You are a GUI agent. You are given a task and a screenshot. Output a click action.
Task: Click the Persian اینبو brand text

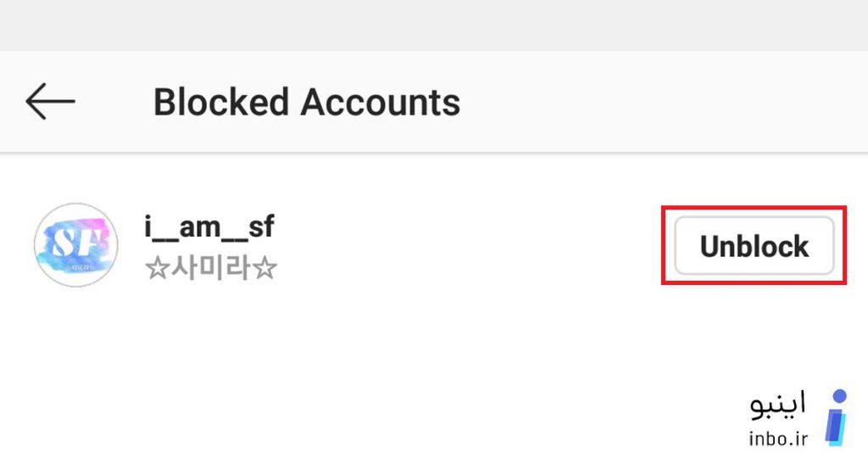pos(778,405)
